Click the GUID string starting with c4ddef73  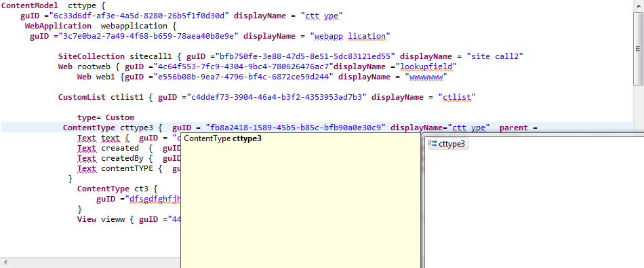(x=277, y=98)
